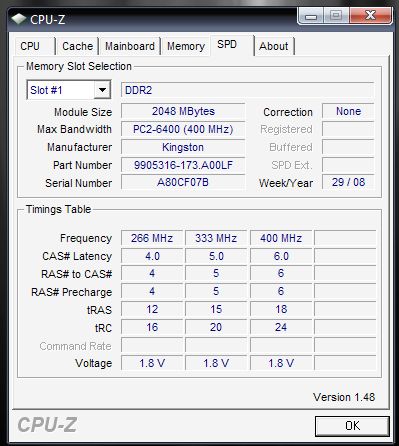399x446 pixels.
Task: Click the Correction value None
Action: (348, 111)
